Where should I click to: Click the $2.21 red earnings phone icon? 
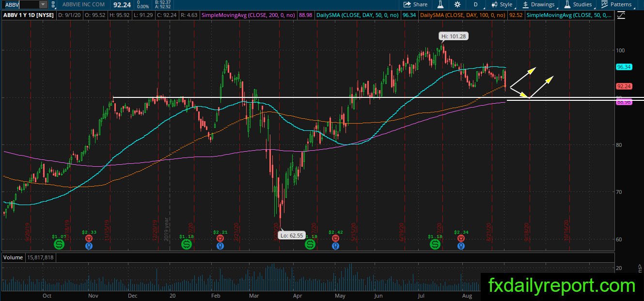[220, 238]
